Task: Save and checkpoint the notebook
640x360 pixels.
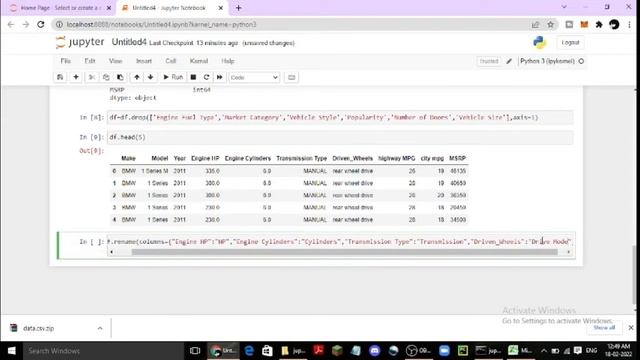Action: [60, 77]
